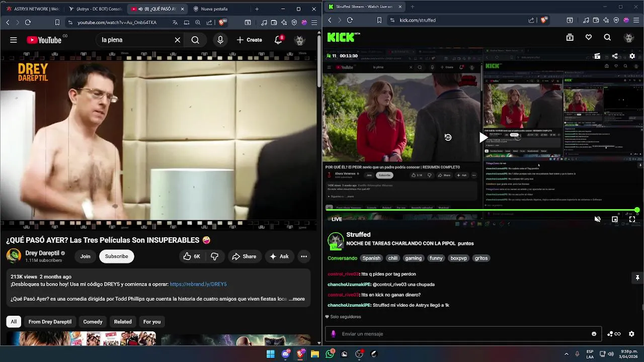Select the 'Comedy' chip
The height and width of the screenshot is (362, 644).
coord(93,322)
